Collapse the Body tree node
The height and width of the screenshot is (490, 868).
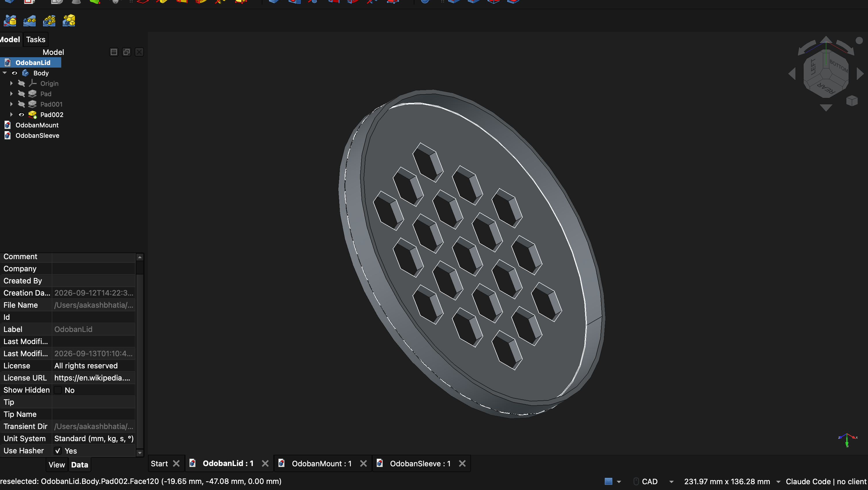[x=5, y=73]
